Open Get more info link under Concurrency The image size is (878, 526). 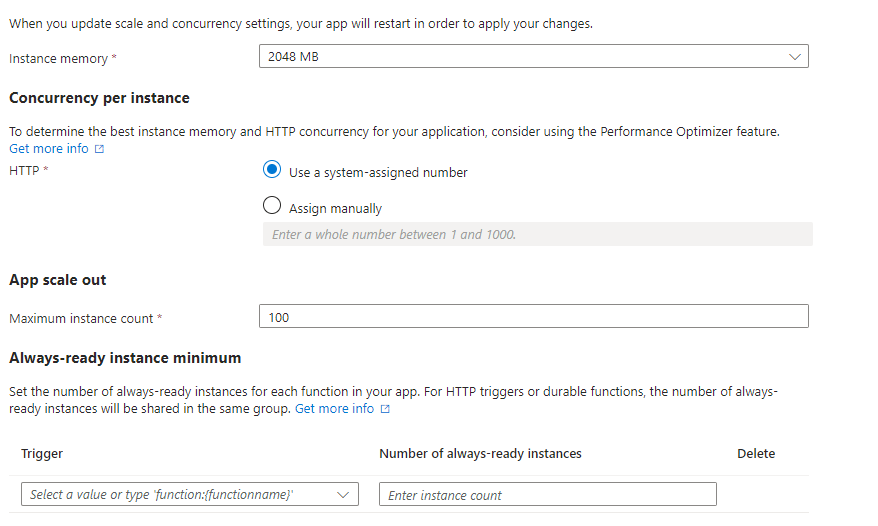coord(49,148)
